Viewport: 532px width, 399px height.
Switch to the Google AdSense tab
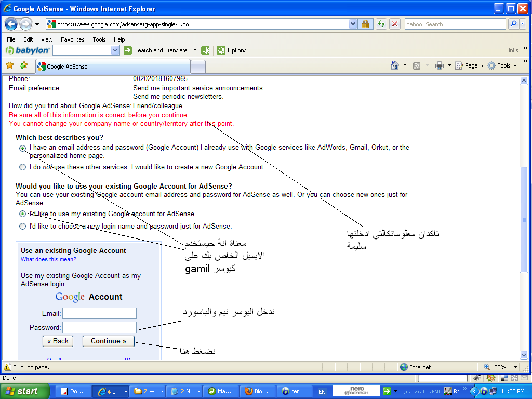point(113,66)
